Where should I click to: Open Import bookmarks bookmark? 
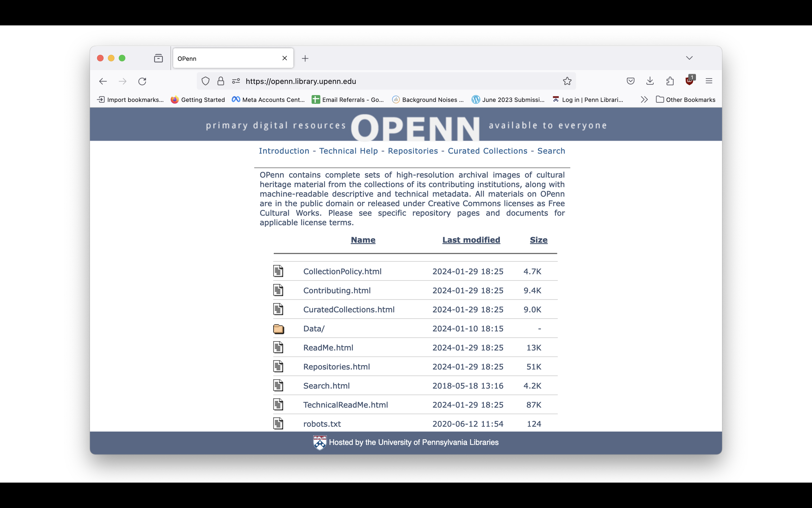tap(130, 100)
